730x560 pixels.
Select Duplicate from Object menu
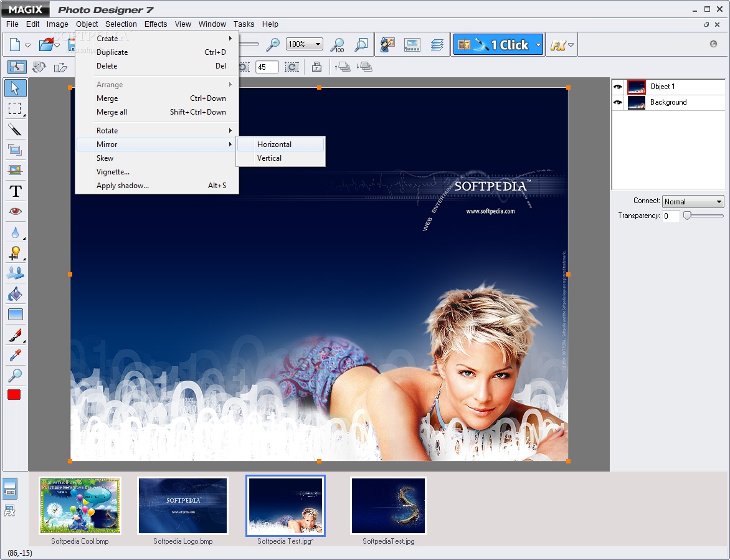click(158, 52)
